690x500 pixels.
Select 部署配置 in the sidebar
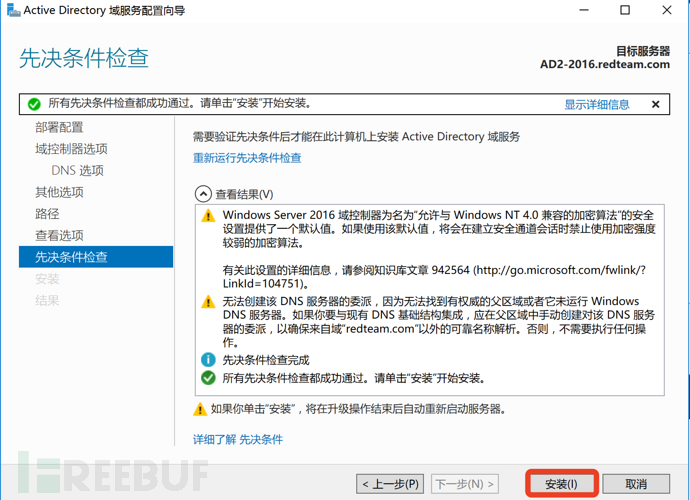(x=59, y=127)
